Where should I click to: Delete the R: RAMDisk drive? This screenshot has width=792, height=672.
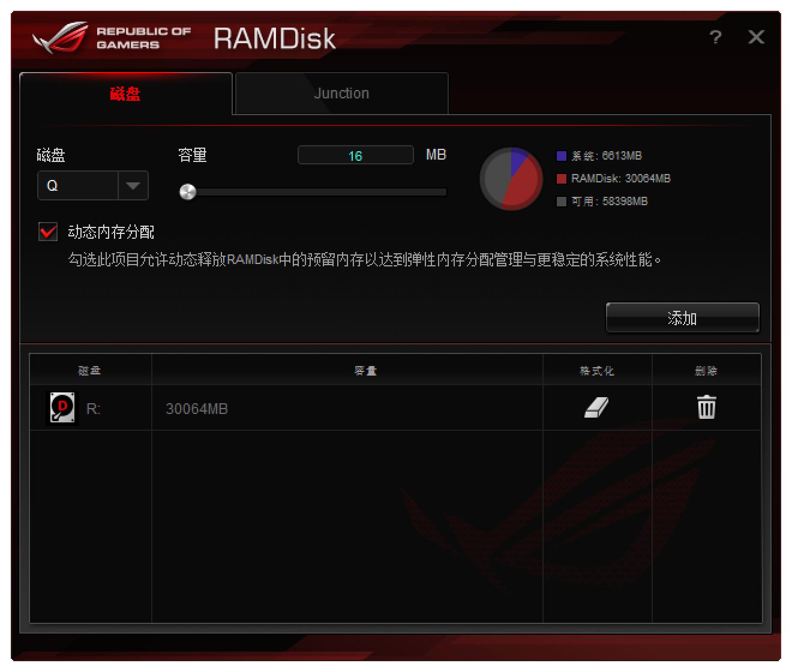point(706,407)
